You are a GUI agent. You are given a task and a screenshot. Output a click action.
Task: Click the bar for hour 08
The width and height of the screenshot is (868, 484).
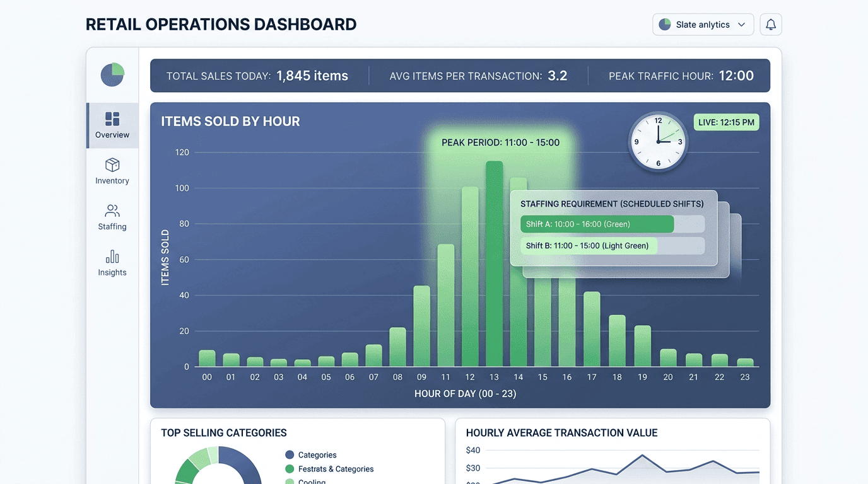coord(397,347)
